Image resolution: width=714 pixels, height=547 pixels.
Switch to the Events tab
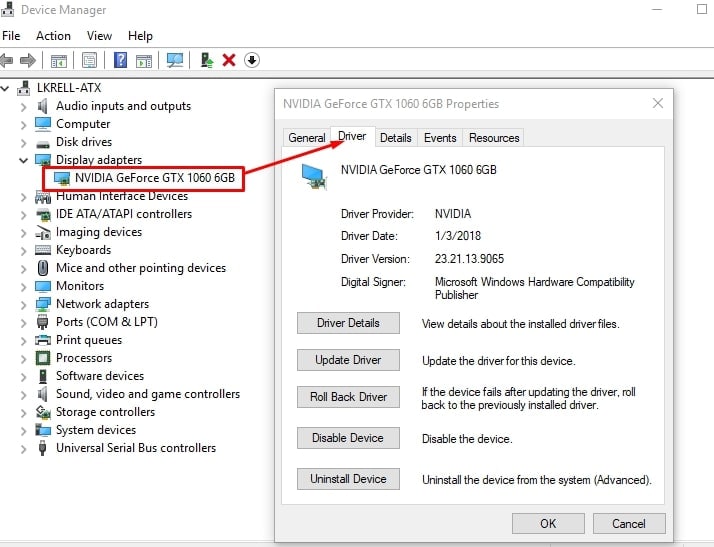[440, 138]
